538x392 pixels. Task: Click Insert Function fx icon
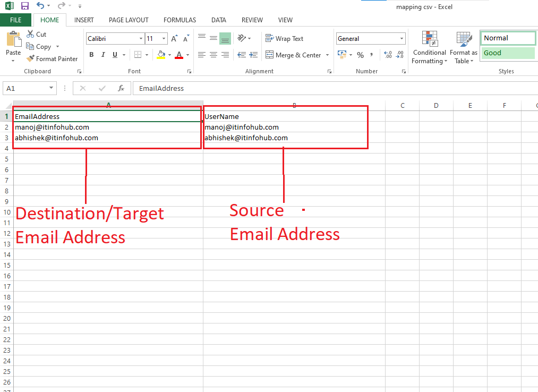pyautogui.click(x=121, y=88)
